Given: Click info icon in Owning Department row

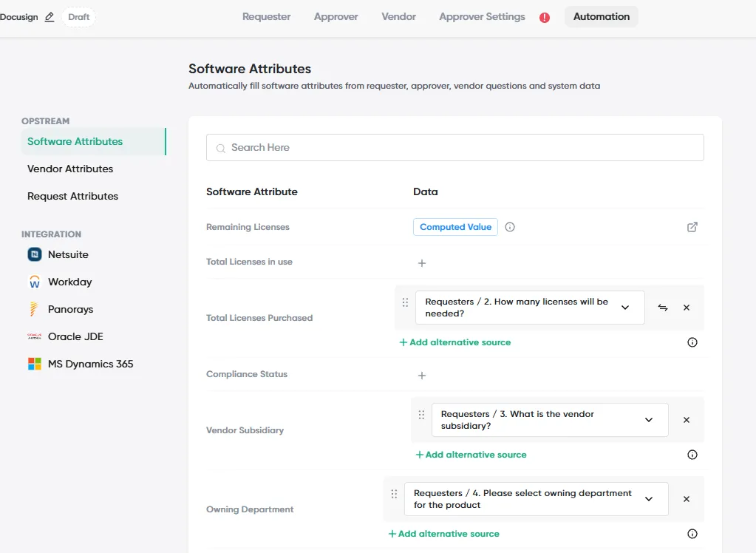Looking at the screenshot, I should click(x=692, y=534).
